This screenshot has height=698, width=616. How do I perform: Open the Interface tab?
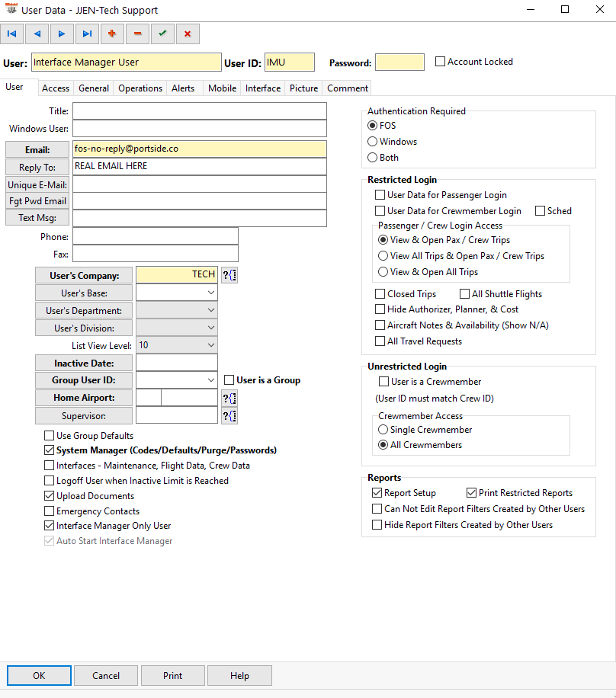pyautogui.click(x=263, y=88)
